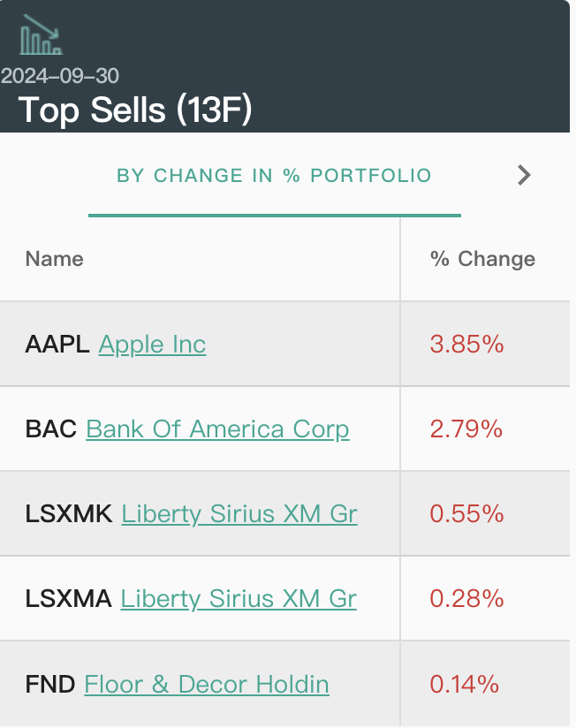The height and width of the screenshot is (728, 576).
Task: Click the AAPL ticker symbol
Action: pos(57,344)
